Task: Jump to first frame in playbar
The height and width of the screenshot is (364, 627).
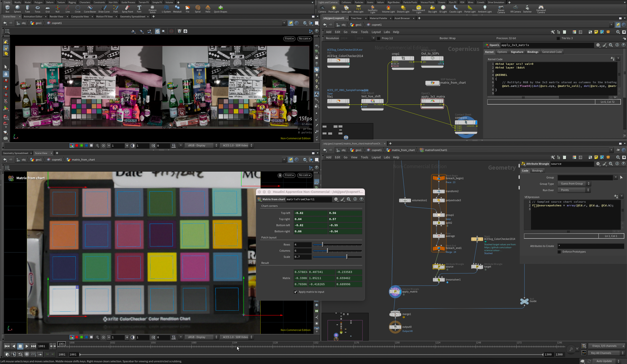Action: pos(7,346)
